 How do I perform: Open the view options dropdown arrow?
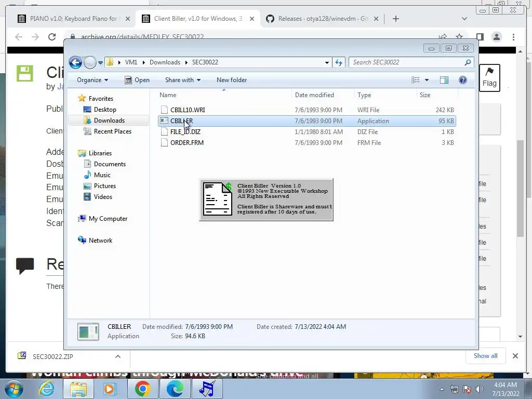(x=427, y=80)
